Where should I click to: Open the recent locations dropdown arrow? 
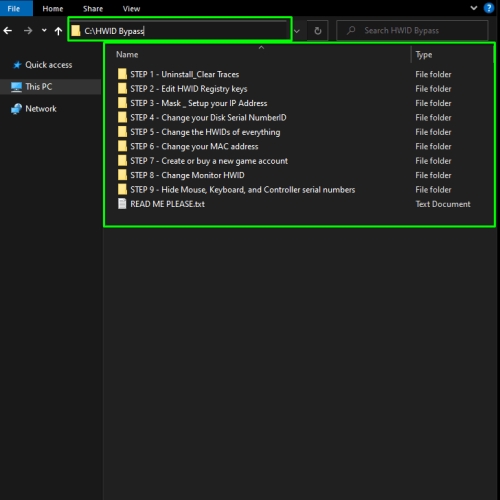[x=44, y=31]
